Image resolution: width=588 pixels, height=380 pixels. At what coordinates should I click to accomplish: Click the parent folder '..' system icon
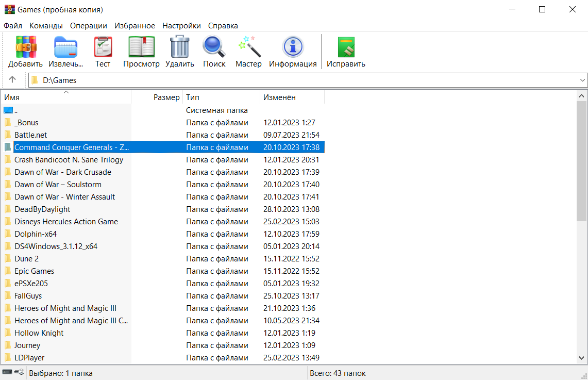tap(8, 110)
